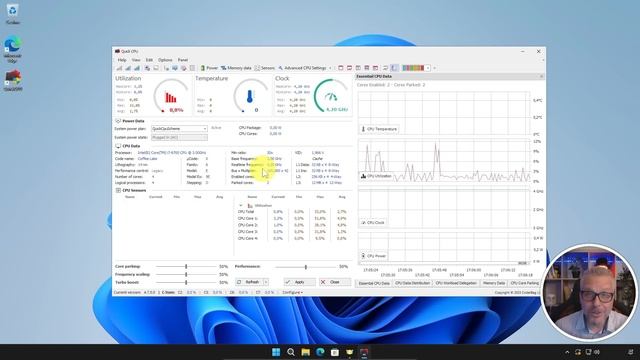
Task: Switch to CPU Workload Delegation tab
Action: point(456,283)
